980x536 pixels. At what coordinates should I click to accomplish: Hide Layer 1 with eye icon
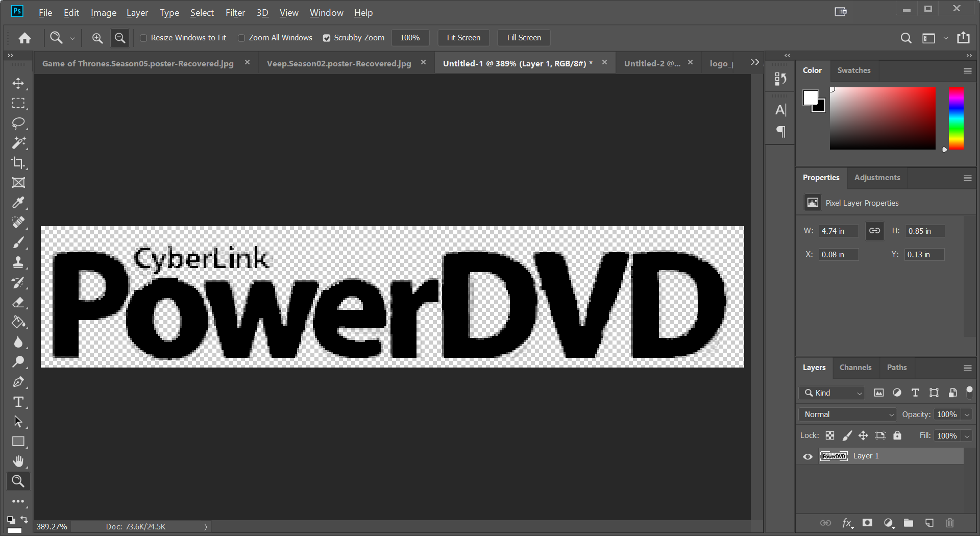[x=807, y=456]
